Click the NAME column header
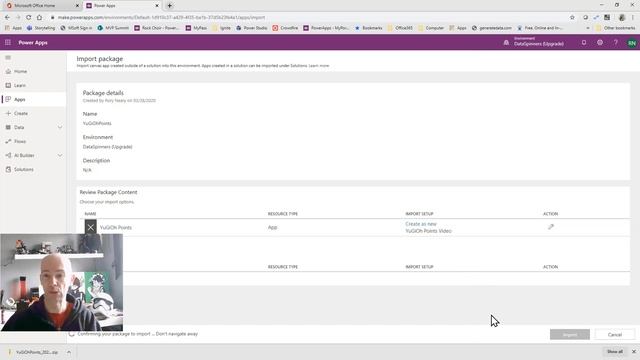 point(90,214)
